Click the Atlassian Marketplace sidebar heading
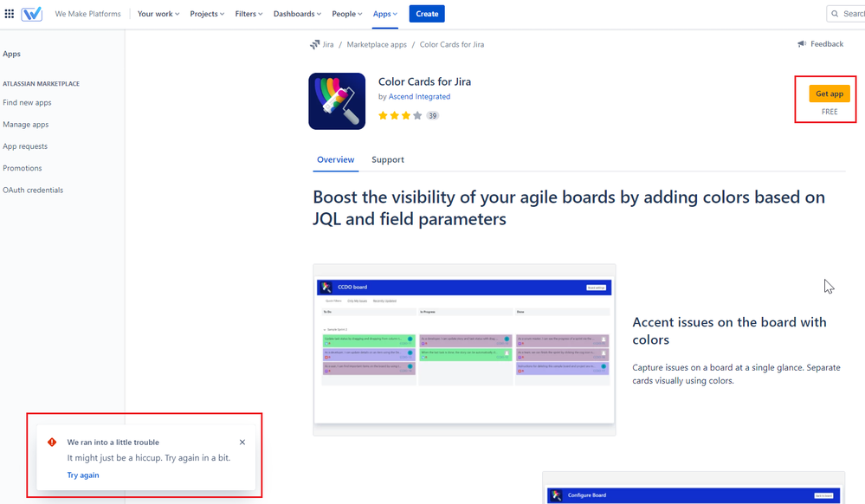Viewport: 865px width, 504px height. pos(42,84)
